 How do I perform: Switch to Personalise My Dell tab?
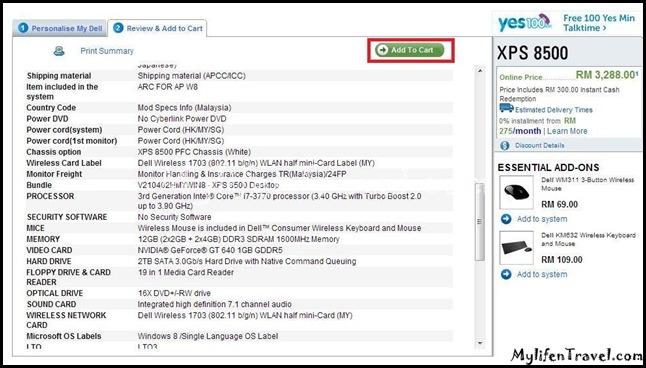click(60, 28)
